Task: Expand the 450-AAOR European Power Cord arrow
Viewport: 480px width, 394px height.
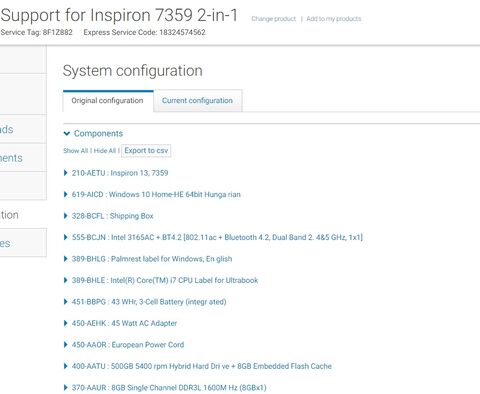Action: pyautogui.click(x=65, y=345)
